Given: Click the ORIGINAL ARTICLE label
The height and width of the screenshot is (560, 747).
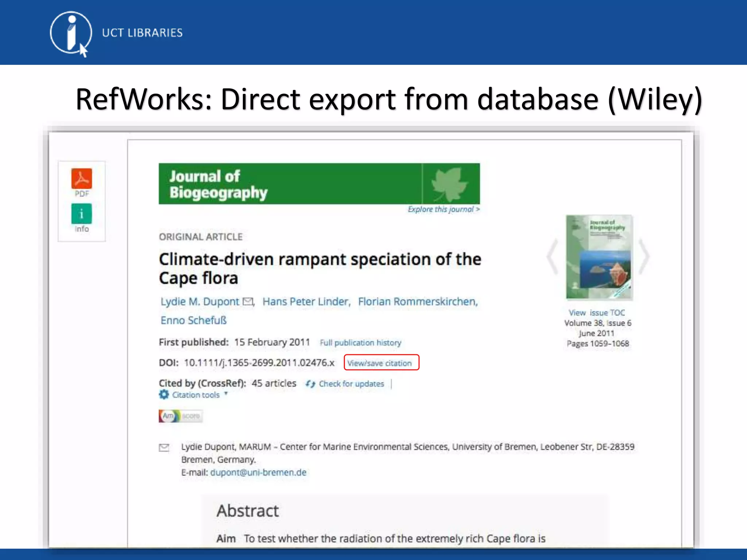Looking at the screenshot, I should tap(201, 237).
